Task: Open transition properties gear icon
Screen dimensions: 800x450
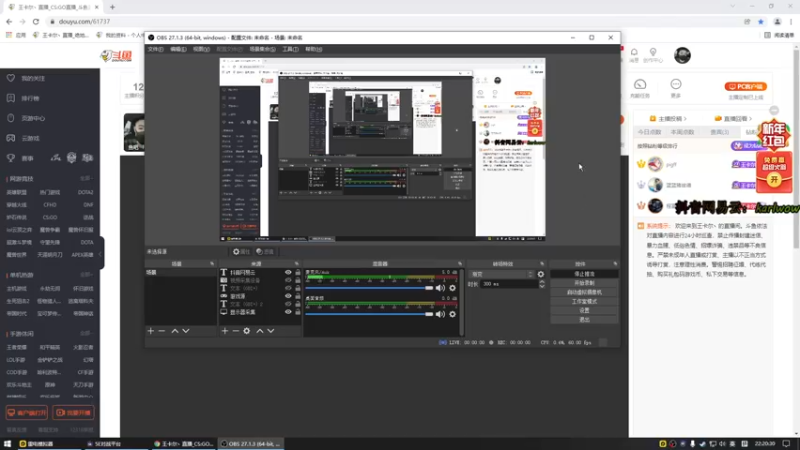Action: click(541, 274)
